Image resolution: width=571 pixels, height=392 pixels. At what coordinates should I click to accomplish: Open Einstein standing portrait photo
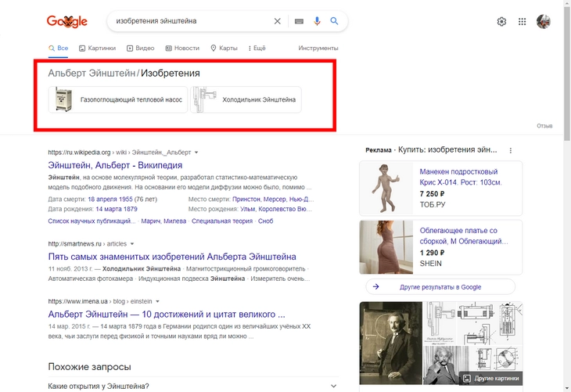pyautogui.click(x=391, y=343)
